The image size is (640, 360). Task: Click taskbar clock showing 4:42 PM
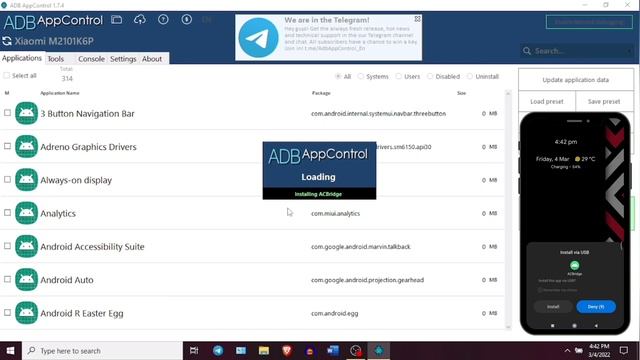(599, 351)
